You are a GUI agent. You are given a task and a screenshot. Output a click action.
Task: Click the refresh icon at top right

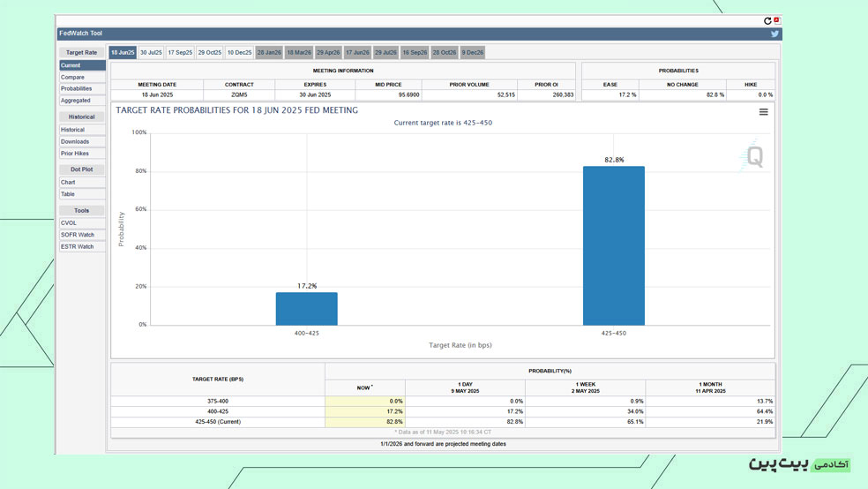[x=767, y=21]
